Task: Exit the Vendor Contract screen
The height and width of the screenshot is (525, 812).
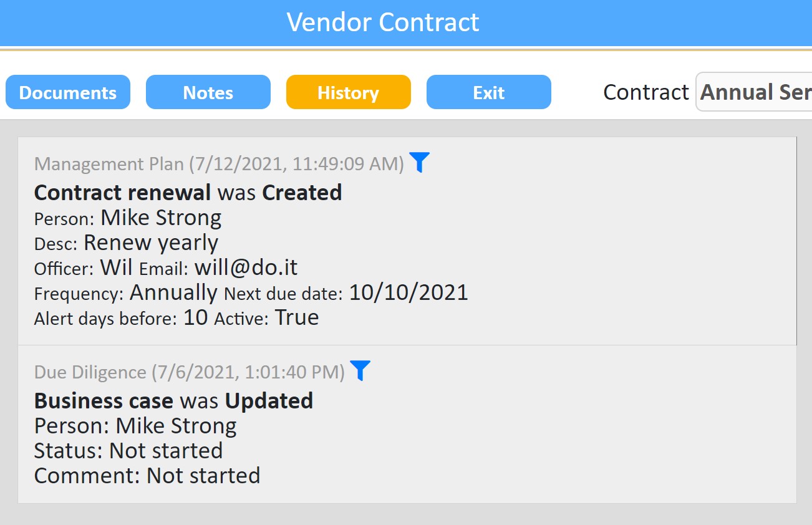Action: 489,92
